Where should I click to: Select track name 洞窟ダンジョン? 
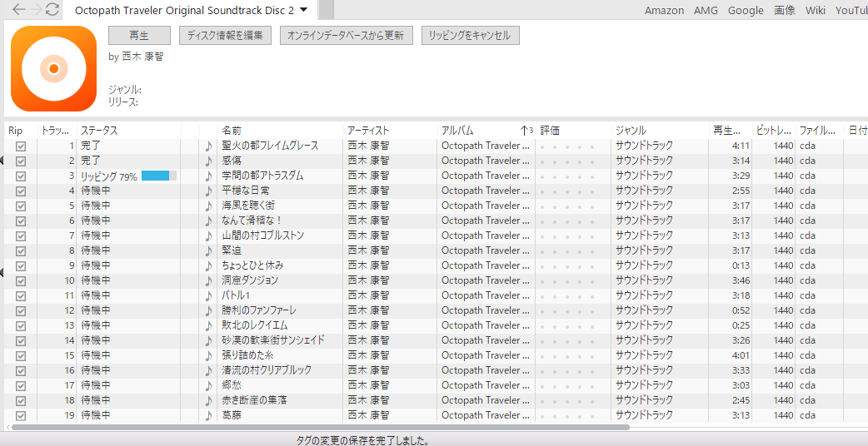click(250, 280)
